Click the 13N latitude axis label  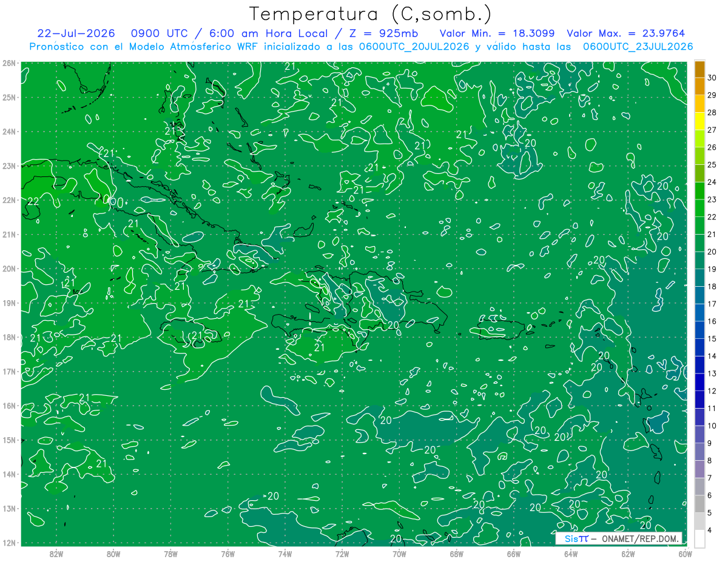coord(8,508)
